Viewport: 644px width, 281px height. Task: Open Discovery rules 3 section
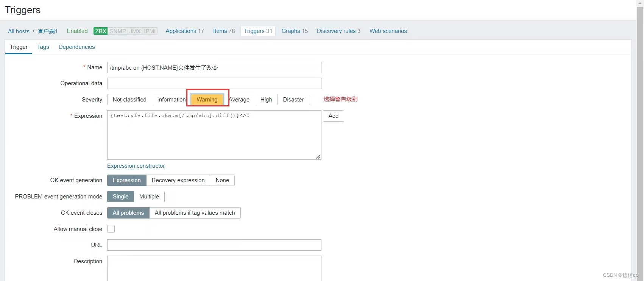click(x=338, y=31)
